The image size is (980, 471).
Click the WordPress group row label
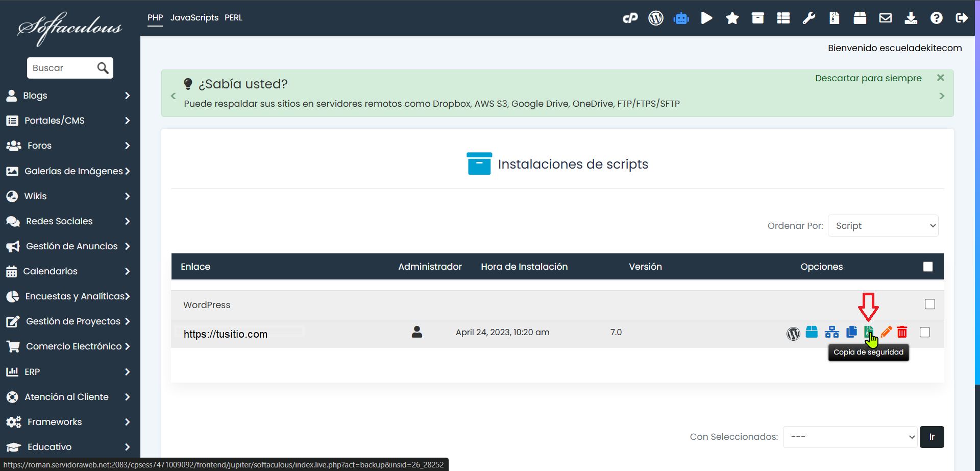[x=207, y=305]
